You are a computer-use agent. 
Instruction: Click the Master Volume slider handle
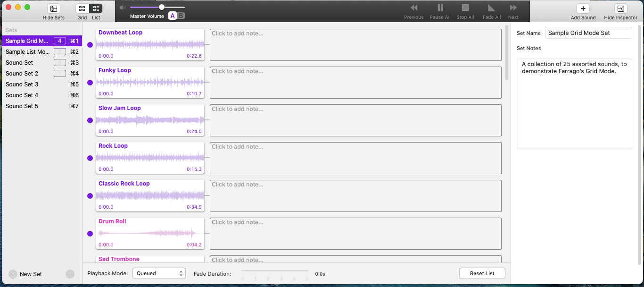click(x=162, y=7)
